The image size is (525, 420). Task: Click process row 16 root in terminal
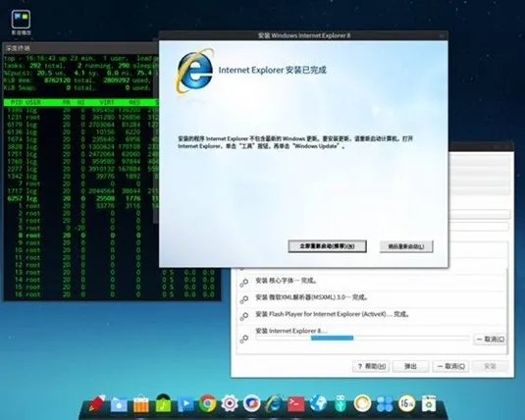[x=112, y=294]
